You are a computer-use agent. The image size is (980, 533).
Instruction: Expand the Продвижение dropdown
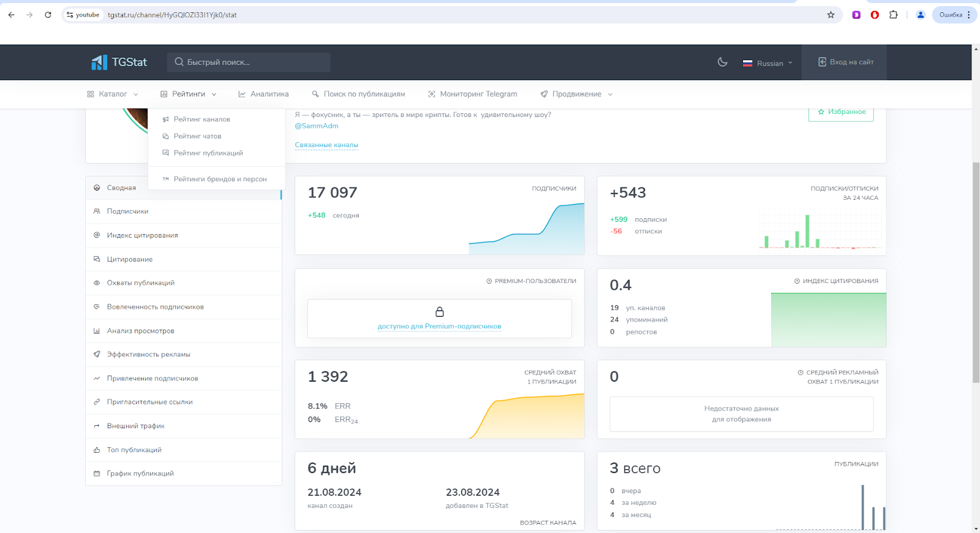(x=576, y=94)
